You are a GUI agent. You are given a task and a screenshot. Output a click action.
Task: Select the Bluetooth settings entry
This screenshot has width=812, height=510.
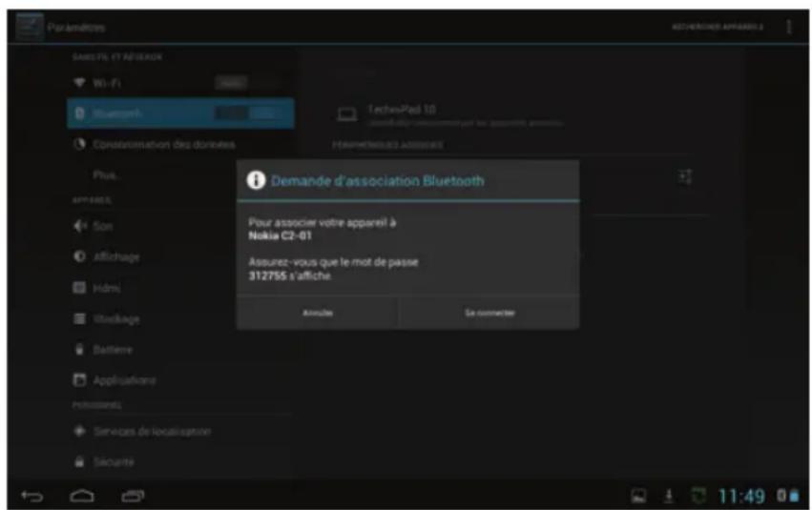pyautogui.click(x=180, y=113)
